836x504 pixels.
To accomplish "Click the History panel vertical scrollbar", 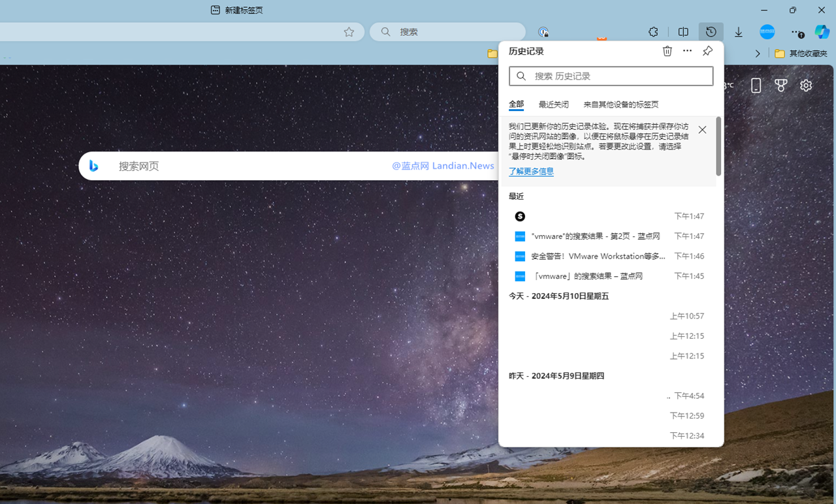I will [x=718, y=146].
